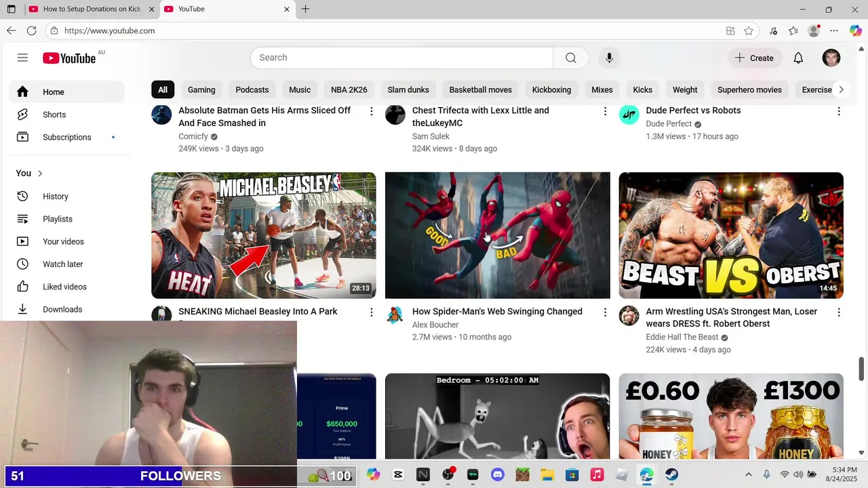Open options for Absolute Batman video
This screenshot has height=488, width=868.
coord(371,111)
